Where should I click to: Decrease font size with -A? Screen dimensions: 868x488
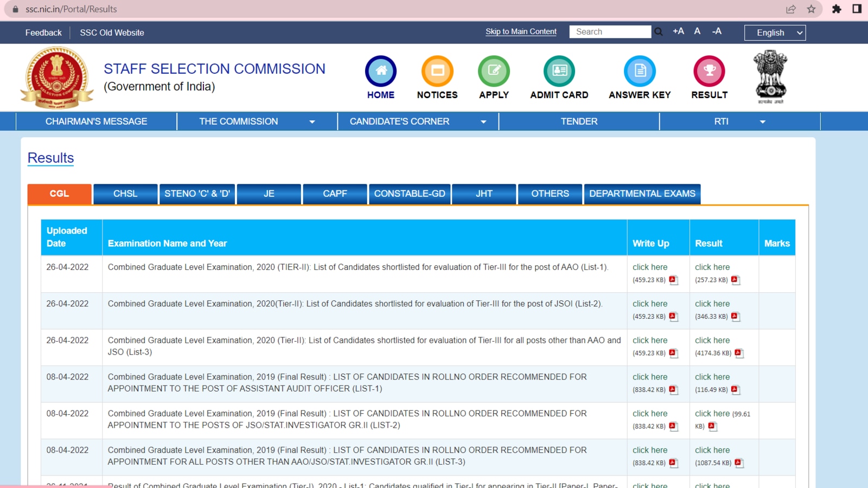coord(717,31)
